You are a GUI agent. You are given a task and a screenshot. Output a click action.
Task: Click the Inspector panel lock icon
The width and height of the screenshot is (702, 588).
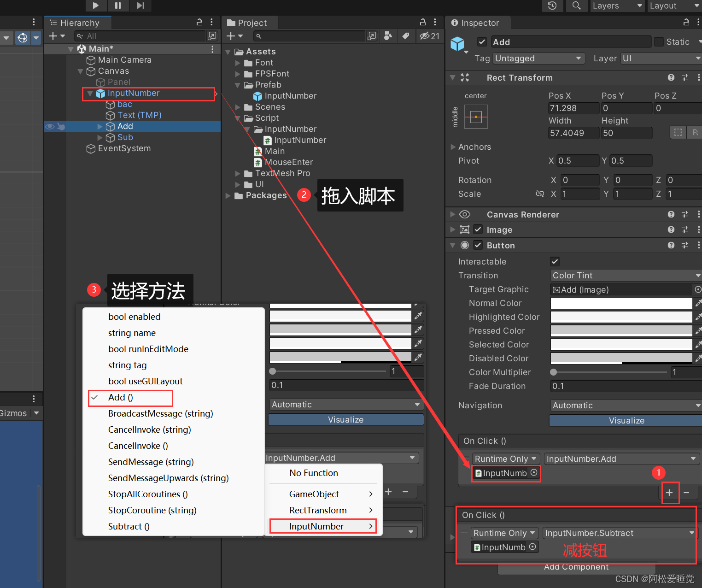tap(686, 22)
